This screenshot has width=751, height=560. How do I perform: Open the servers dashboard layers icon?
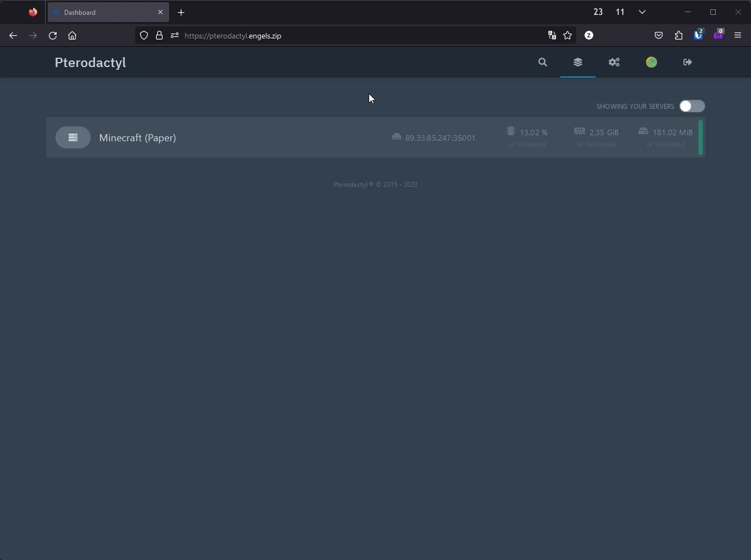[578, 62]
